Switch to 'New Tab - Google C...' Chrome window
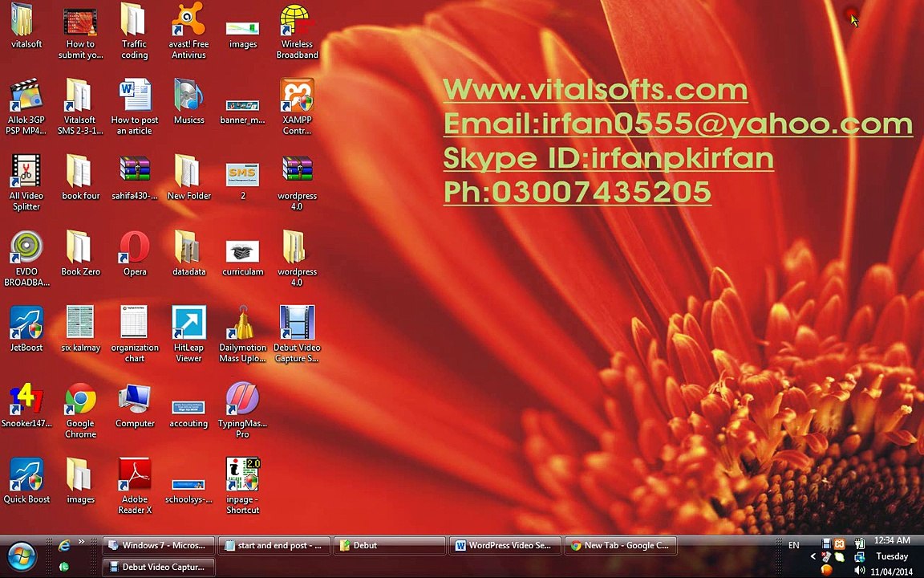The height and width of the screenshot is (578, 924). click(x=621, y=546)
